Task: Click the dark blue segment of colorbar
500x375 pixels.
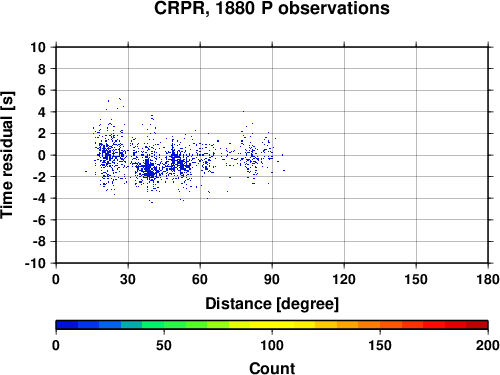Action: (x=67, y=325)
